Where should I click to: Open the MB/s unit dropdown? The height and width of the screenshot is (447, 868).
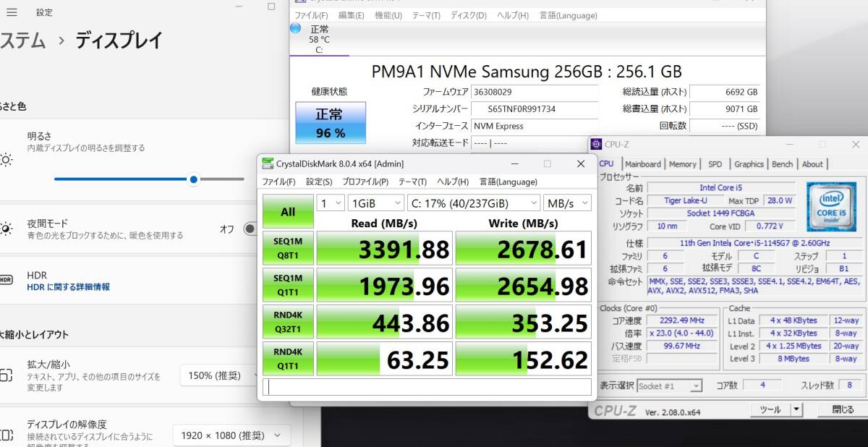[568, 203]
